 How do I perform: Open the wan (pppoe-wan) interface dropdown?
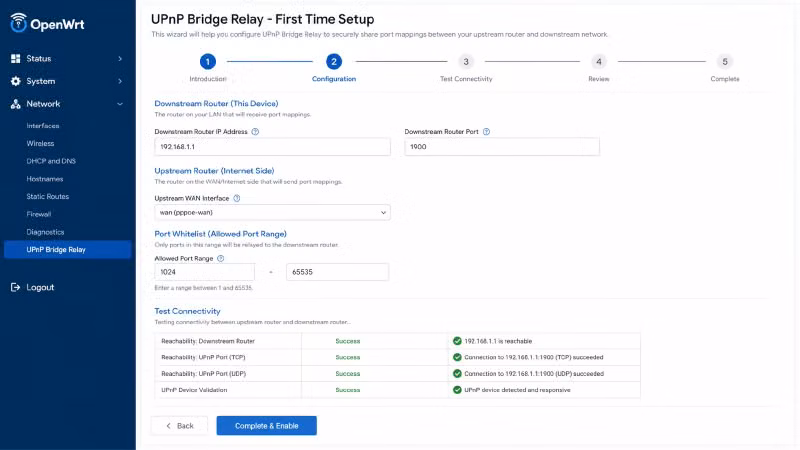point(272,213)
